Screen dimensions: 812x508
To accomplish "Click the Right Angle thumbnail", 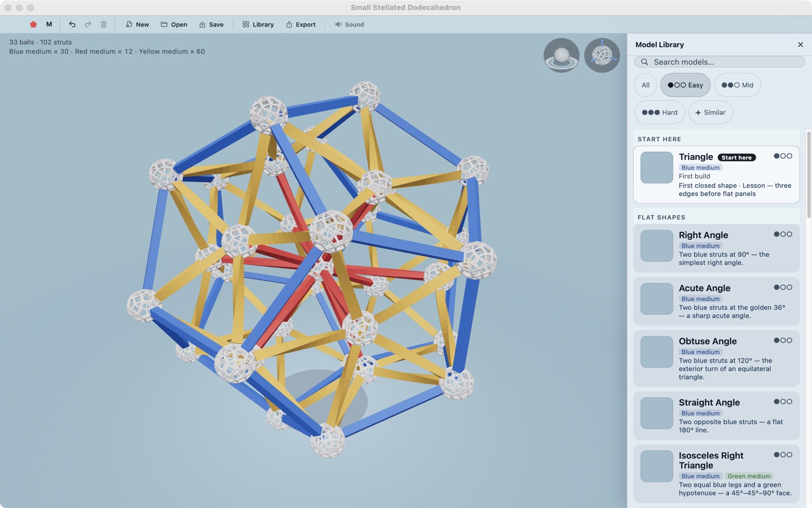I will click(x=656, y=246).
